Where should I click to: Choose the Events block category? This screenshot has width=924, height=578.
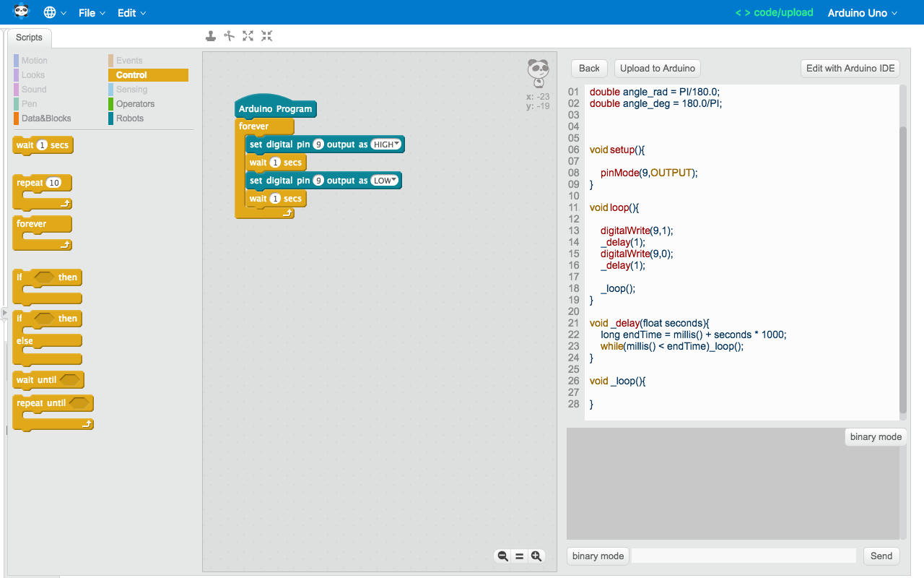click(x=129, y=61)
